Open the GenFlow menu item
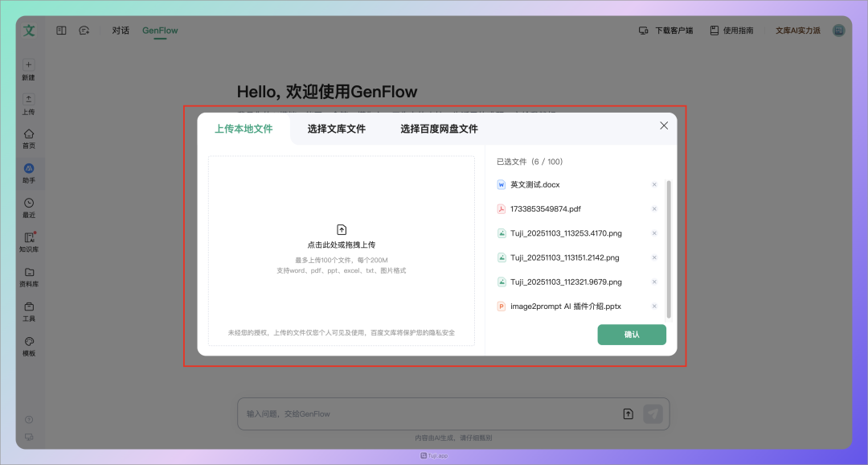The height and width of the screenshot is (465, 868). click(159, 30)
